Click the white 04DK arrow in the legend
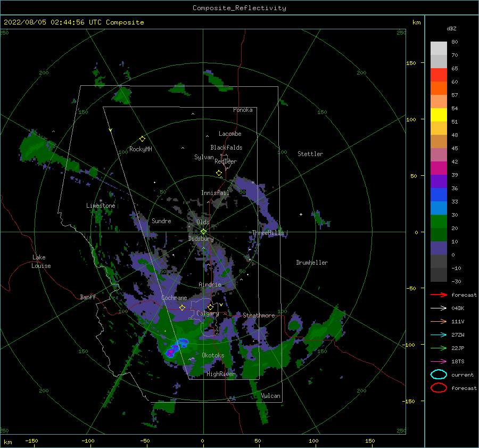Screen dimensions: 479x448 (439, 308)
